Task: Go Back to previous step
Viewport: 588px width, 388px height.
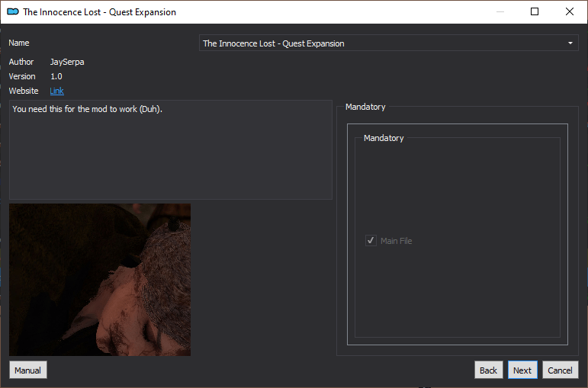Action: point(488,370)
